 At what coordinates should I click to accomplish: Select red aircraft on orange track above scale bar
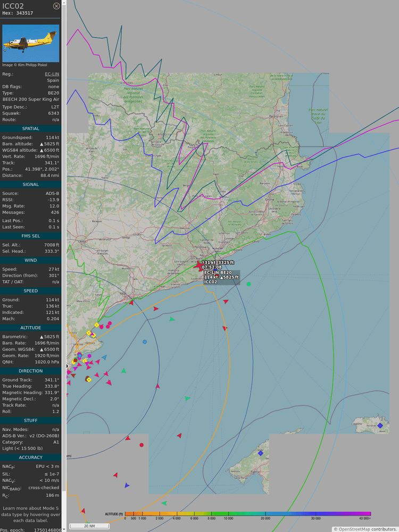click(83, 511)
